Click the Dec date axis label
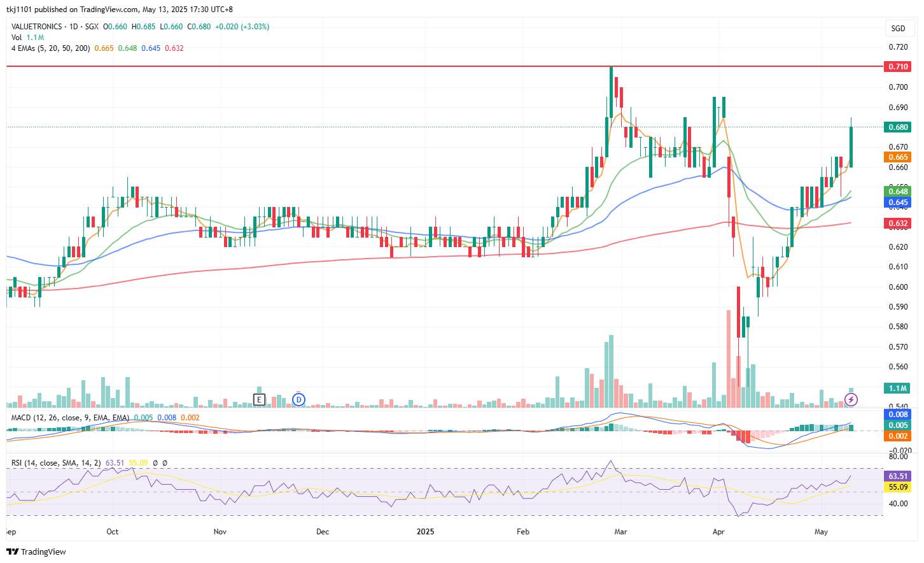The height and width of the screenshot is (563, 924). click(x=323, y=531)
